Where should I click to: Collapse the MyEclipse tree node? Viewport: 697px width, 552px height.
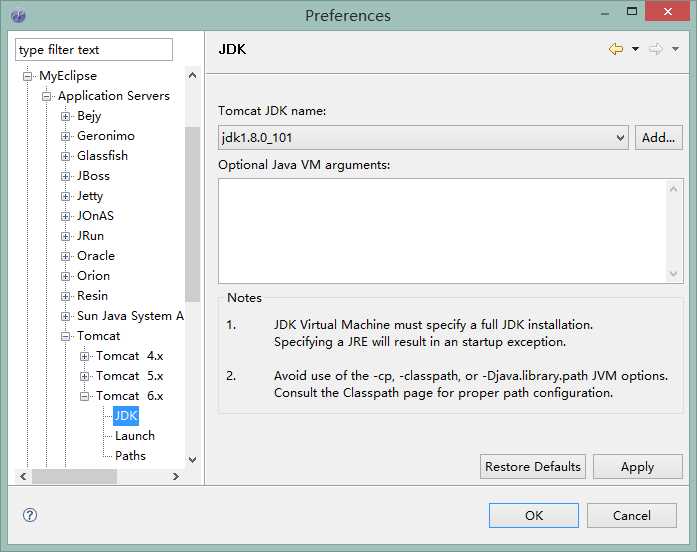pos(28,76)
